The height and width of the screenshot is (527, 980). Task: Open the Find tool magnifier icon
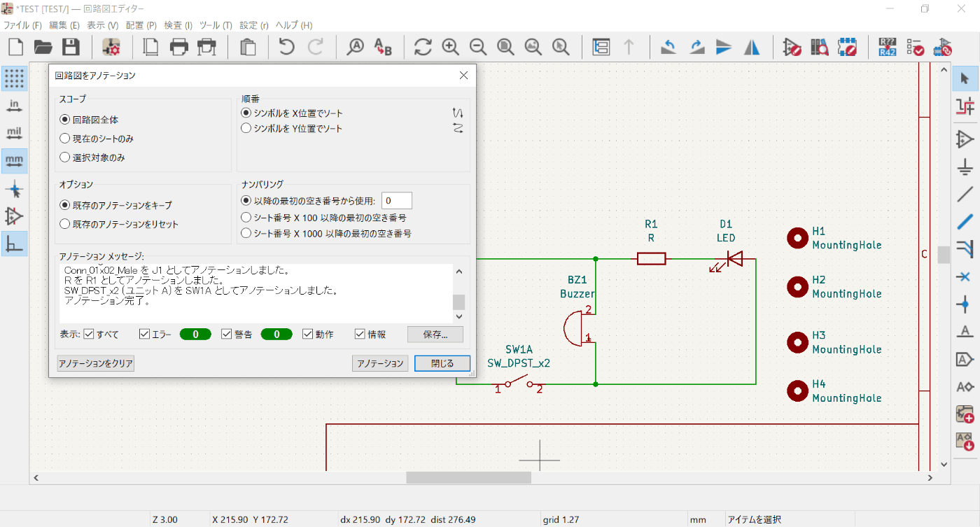coord(356,48)
